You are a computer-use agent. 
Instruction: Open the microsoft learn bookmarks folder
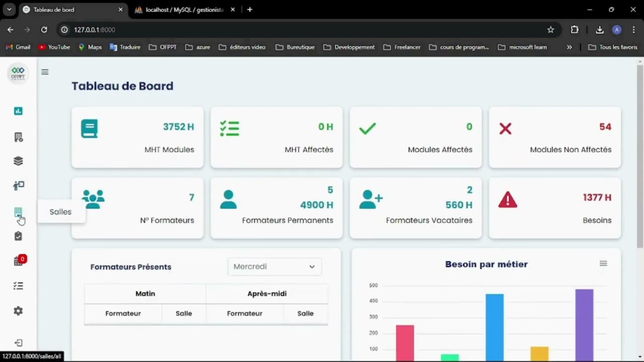tap(522, 47)
